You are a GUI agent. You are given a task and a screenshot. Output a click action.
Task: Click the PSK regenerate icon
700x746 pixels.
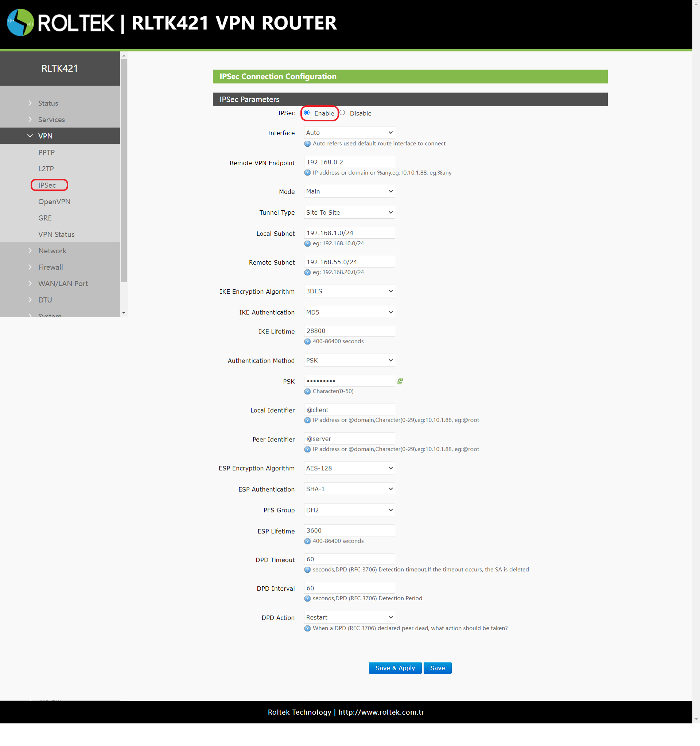[400, 381]
